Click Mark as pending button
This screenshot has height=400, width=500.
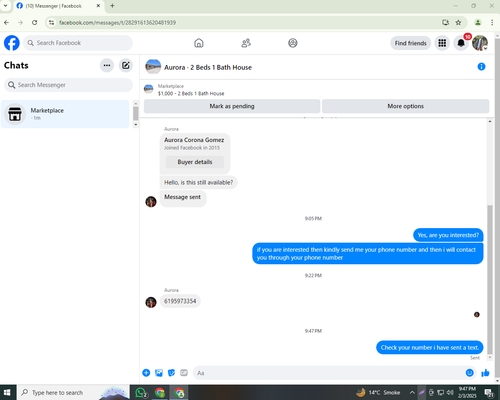pos(232,106)
